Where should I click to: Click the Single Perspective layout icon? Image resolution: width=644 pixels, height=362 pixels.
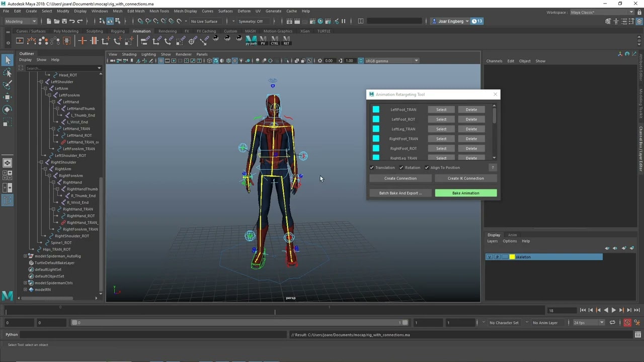tap(8, 163)
